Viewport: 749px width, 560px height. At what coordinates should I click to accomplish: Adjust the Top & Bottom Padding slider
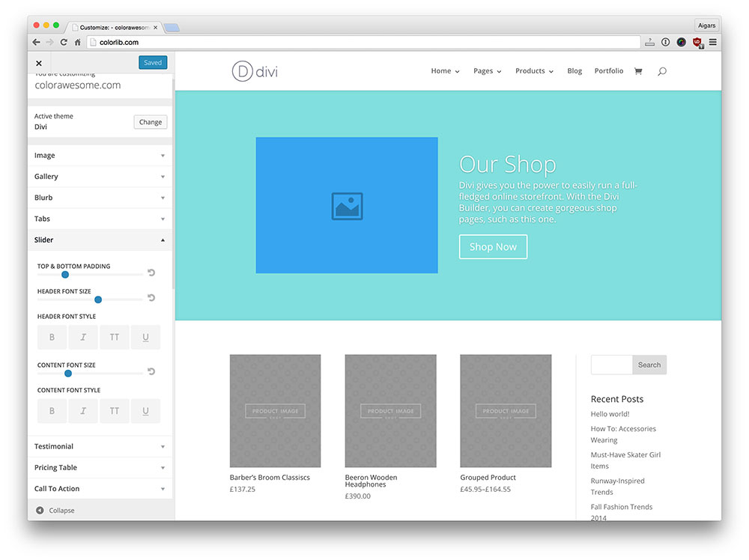pyautogui.click(x=65, y=275)
